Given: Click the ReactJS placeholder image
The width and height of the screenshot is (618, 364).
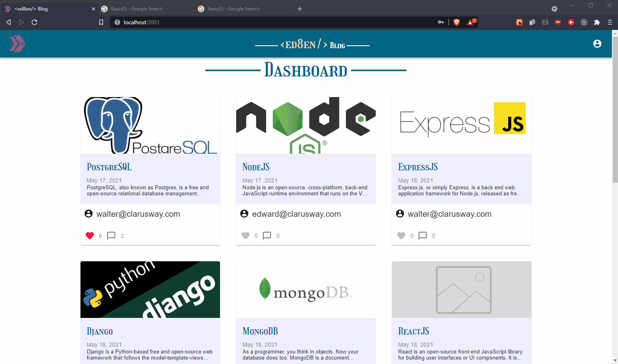Looking at the screenshot, I should (461, 290).
